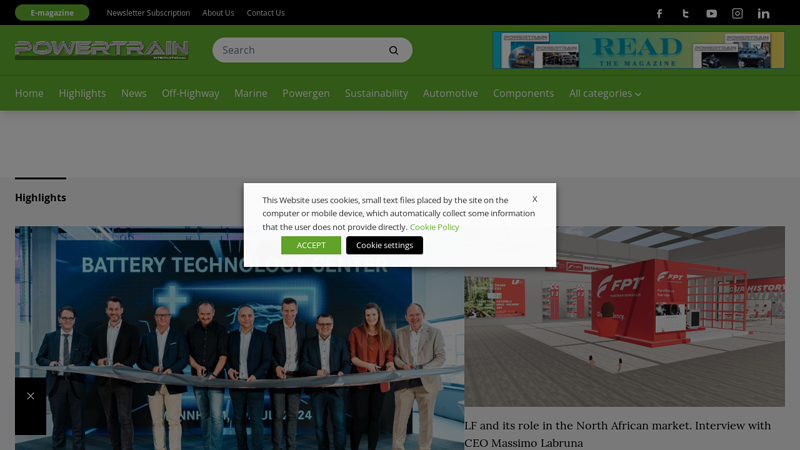
Task: Open the Twitter social icon
Action: (685, 13)
